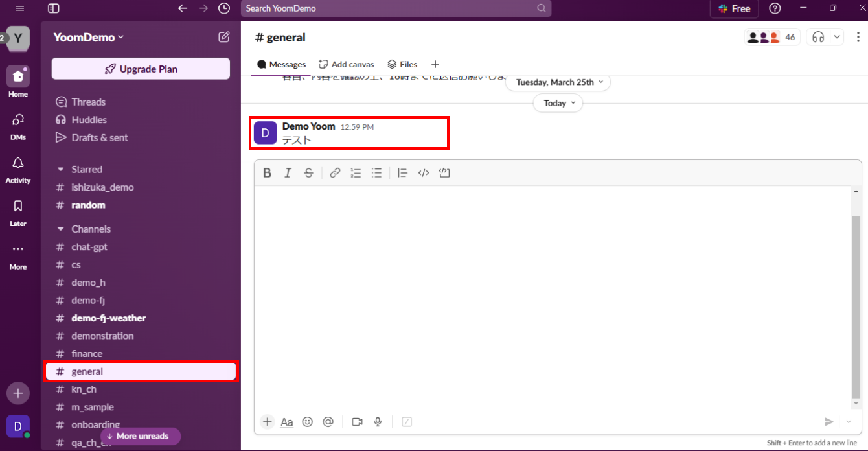The image size is (868, 451).
Task: Open the cs channel
Action: pos(141,265)
